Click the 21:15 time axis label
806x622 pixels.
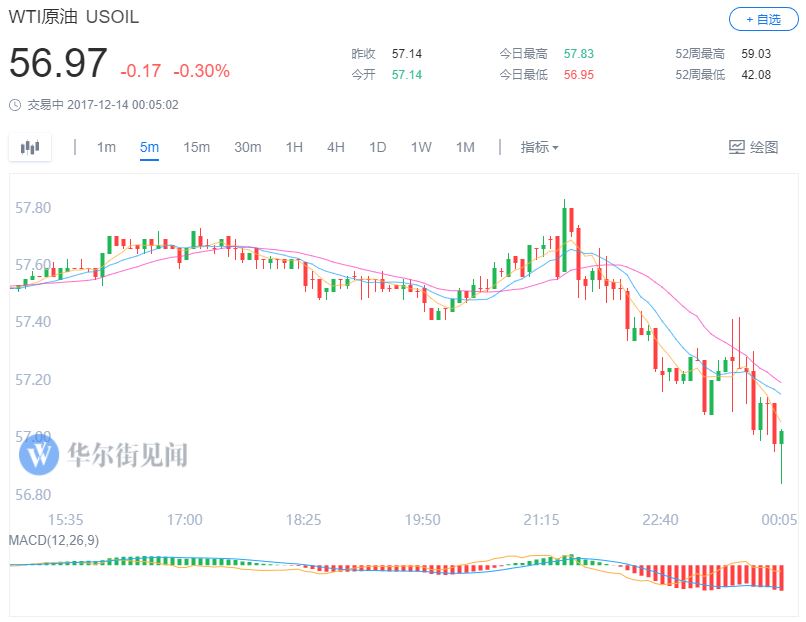[x=541, y=520]
